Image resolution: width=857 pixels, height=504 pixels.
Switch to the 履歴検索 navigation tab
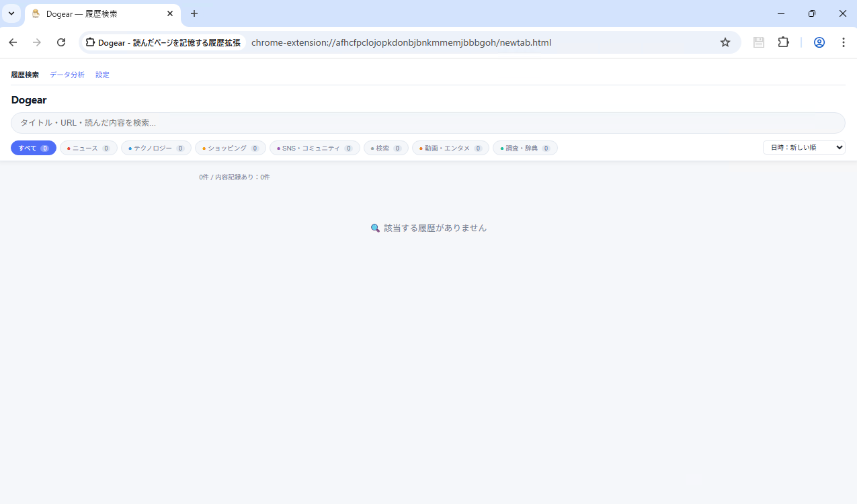point(25,75)
